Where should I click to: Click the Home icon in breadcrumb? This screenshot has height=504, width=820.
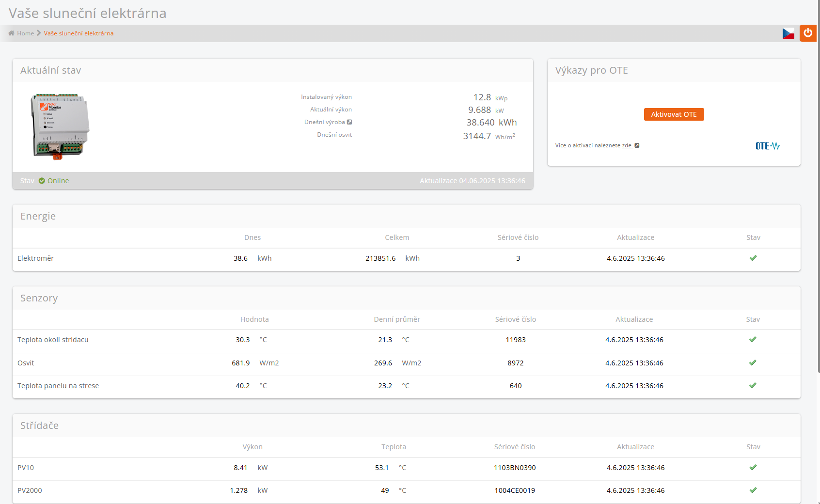pos(11,33)
